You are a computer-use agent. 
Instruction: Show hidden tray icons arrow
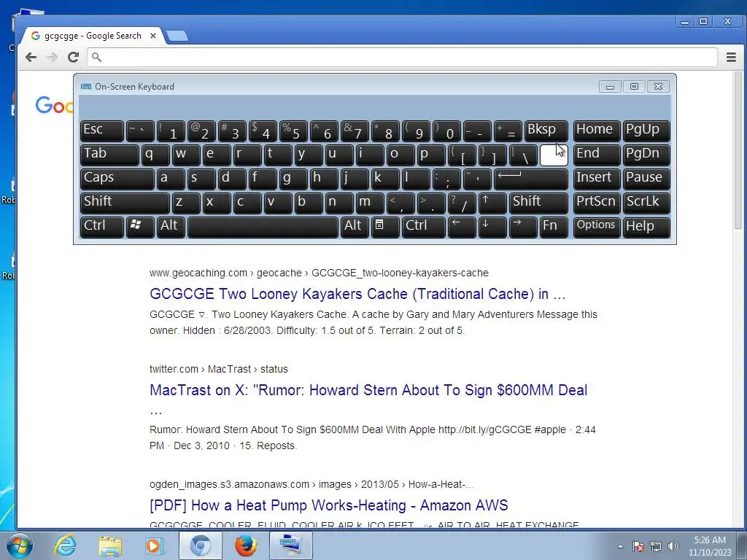coord(620,546)
